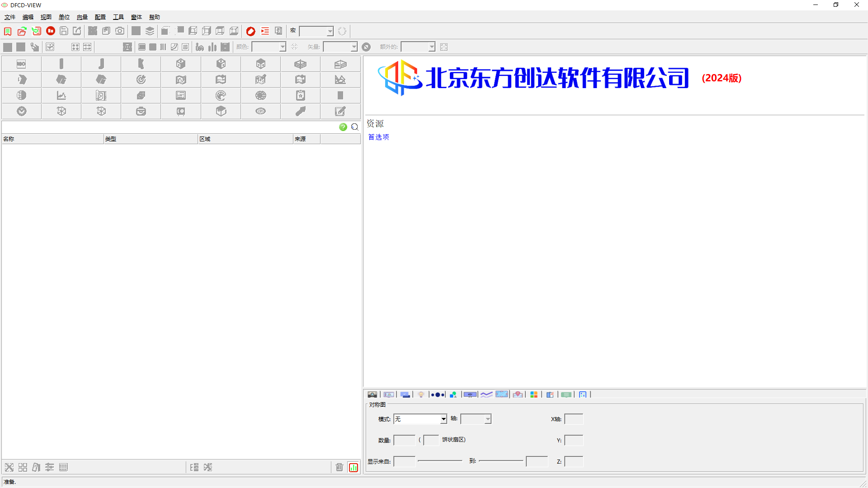Expand the 模式 mode dropdown
This screenshot has height=488, width=868.
point(443,419)
